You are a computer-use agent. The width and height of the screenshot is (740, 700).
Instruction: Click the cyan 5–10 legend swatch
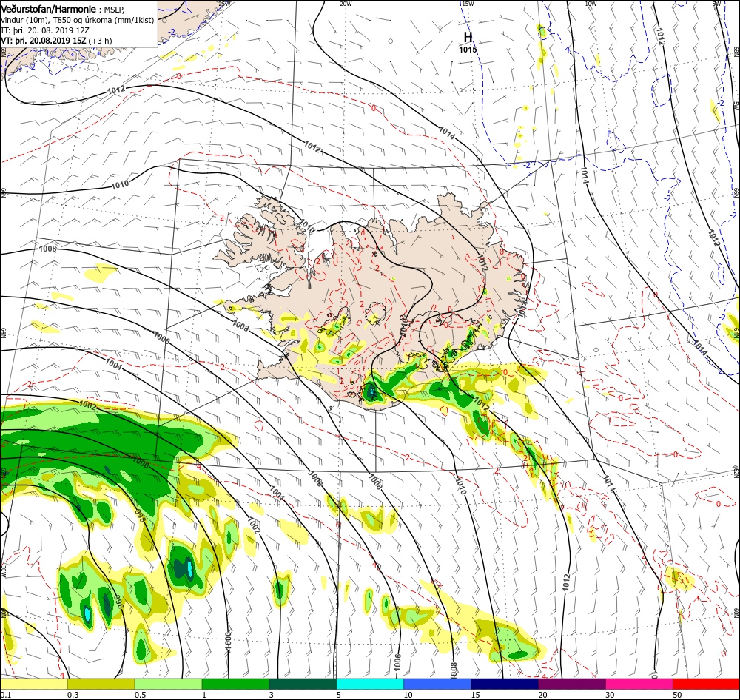click(x=370, y=684)
